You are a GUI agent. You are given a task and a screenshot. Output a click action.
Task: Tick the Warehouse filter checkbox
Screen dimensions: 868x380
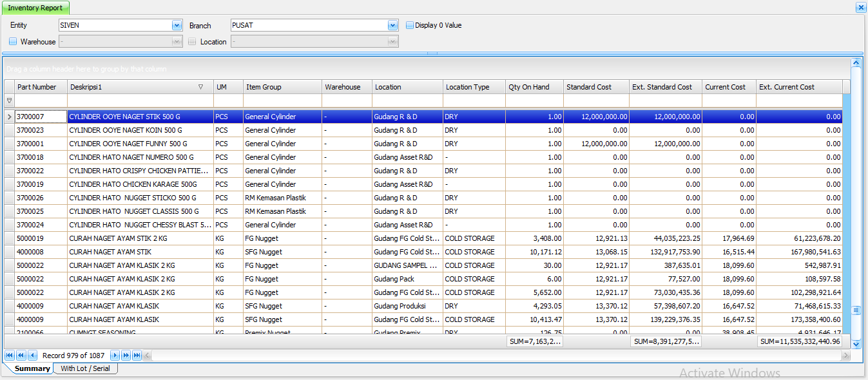[13, 41]
